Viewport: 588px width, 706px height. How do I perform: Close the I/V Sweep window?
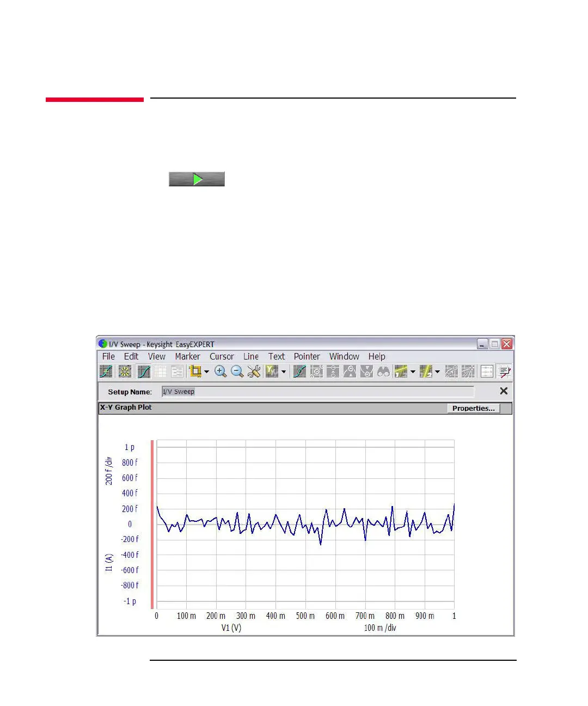click(507, 344)
